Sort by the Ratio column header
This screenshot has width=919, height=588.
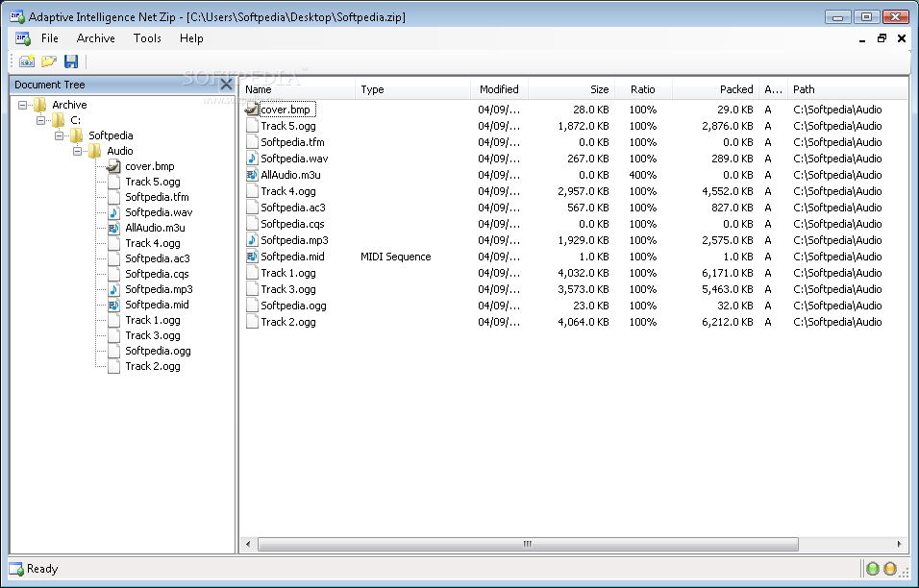click(x=643, y=89)
